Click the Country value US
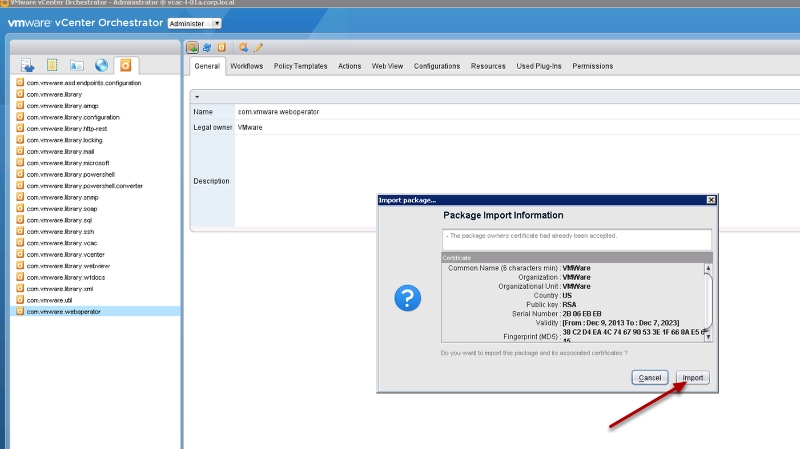Image resolution: width=800 pixels, height=449 pixels. pos(567,295)
